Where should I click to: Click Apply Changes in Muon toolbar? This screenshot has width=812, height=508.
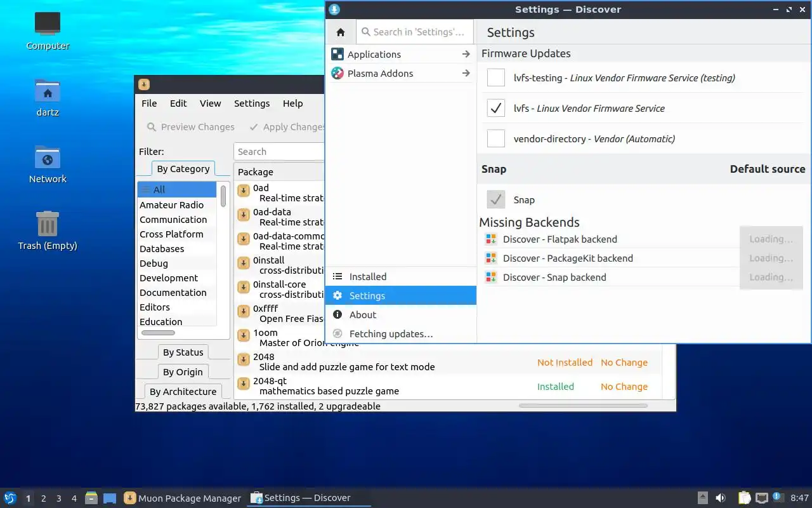pyautogui.click(x=287, y=127)
